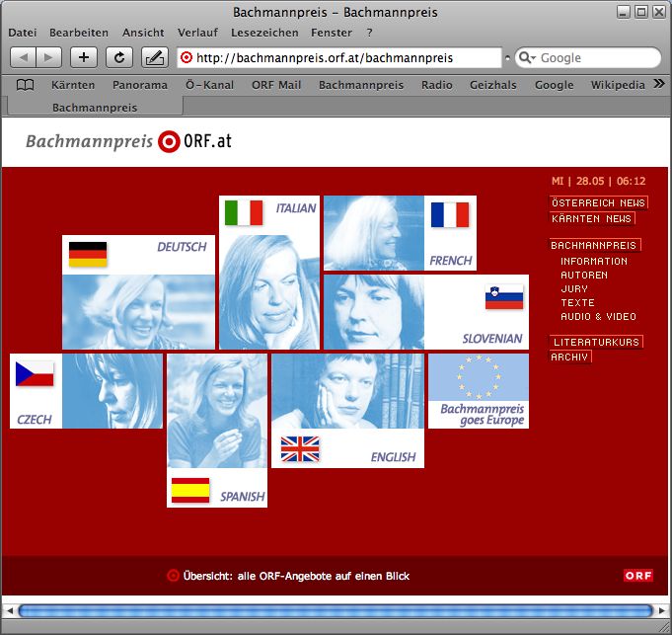
Task: Click the Czech flag icon
Action: 35,374
